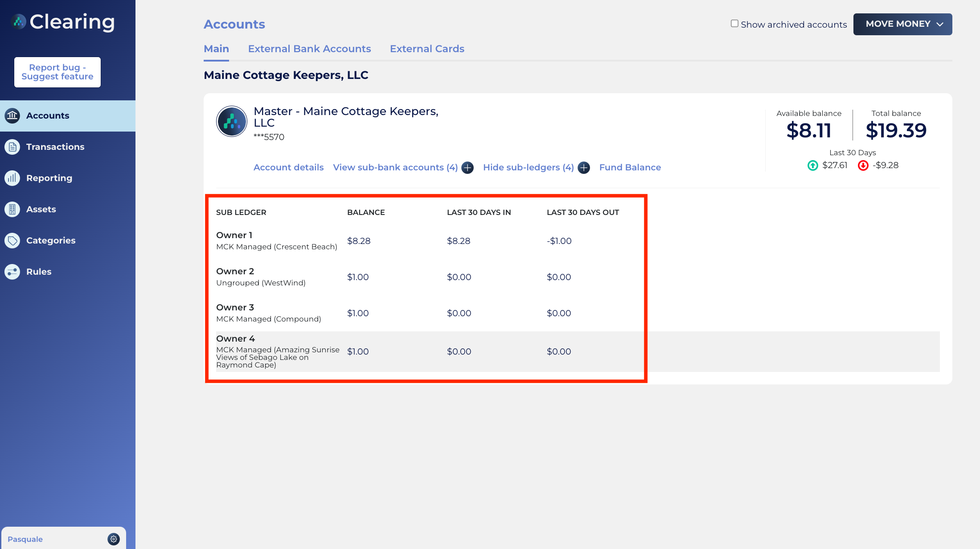The height and width of the screenshot is (549, 980).
Task: Click View sub-bank accounts (4) link
Action: pyautogui.click(x=395, y=168)
